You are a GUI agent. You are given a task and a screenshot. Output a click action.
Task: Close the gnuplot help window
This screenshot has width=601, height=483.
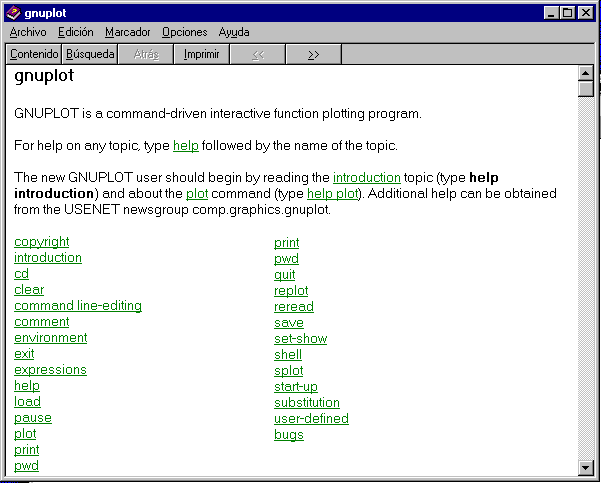click(x=586, y=13)
